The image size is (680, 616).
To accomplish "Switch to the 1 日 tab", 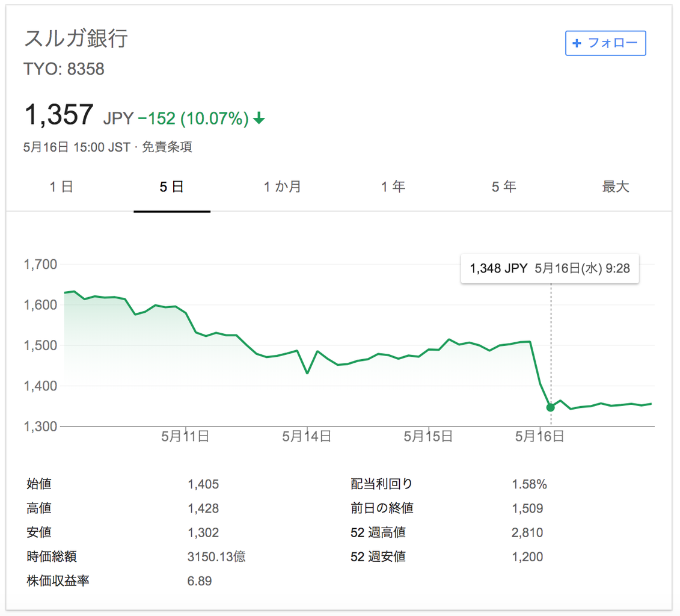I will point(61,186).
